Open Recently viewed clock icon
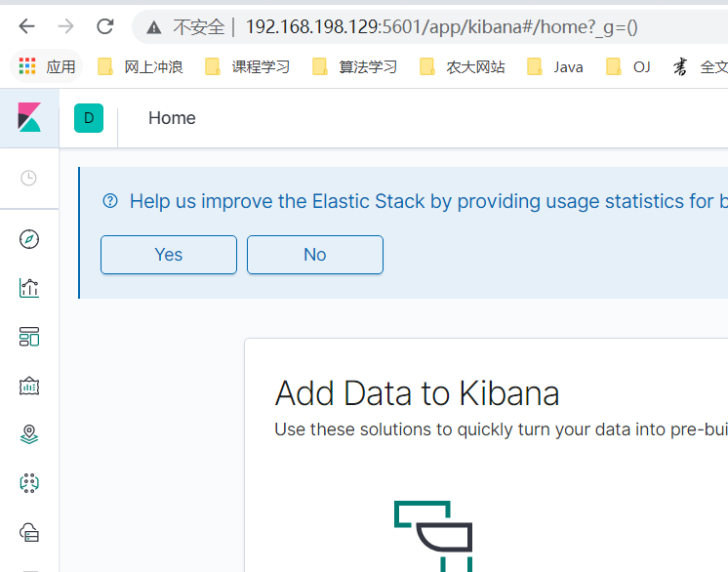 point(29,178)
